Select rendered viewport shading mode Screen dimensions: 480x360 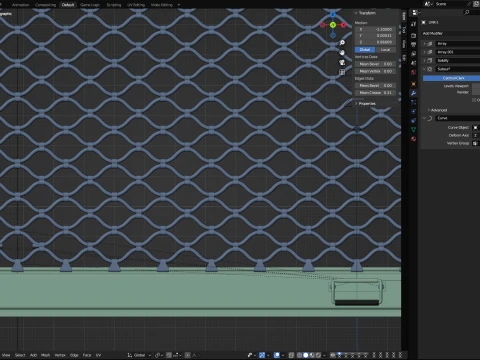point(318,355)
